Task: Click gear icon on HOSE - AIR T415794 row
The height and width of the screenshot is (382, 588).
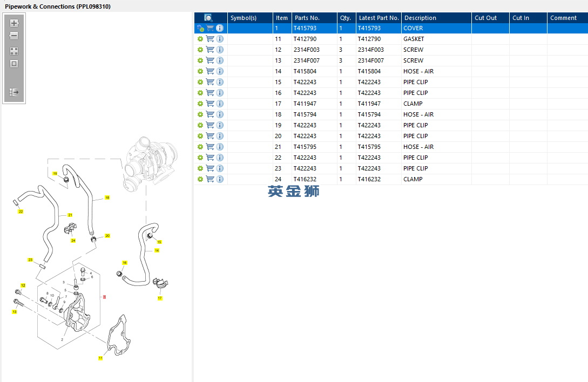Action: [200, 114]
